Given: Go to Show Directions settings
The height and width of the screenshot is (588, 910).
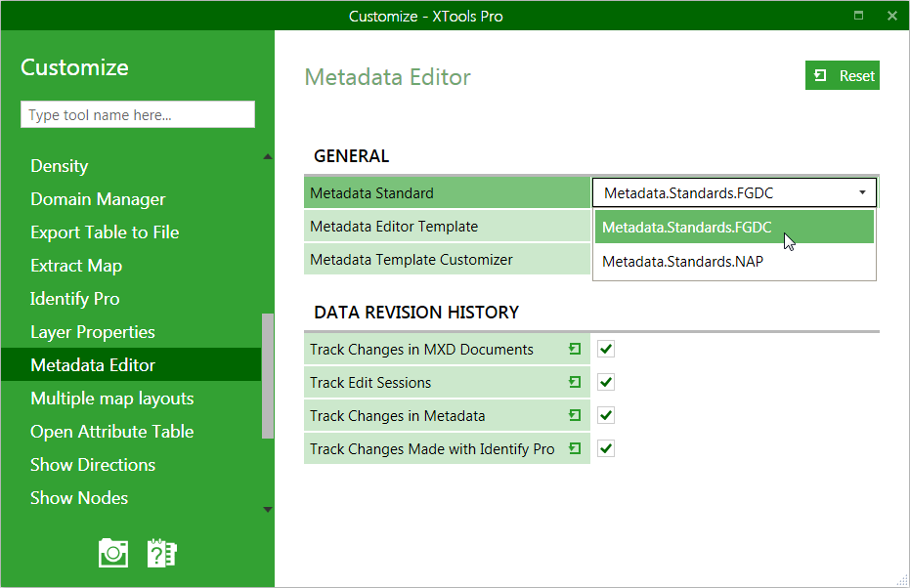Looking at the screenshot, I should click(93, 465).
